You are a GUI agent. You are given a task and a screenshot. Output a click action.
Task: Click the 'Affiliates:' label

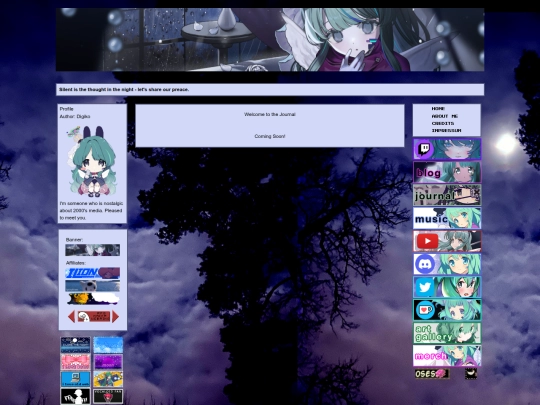pos(76,263)
